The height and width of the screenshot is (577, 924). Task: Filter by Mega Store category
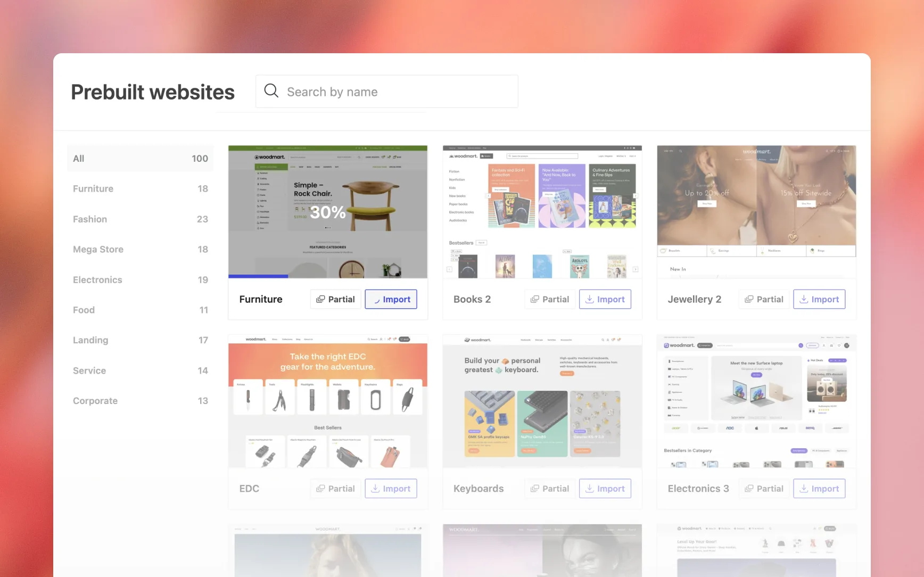click(141, 249)
